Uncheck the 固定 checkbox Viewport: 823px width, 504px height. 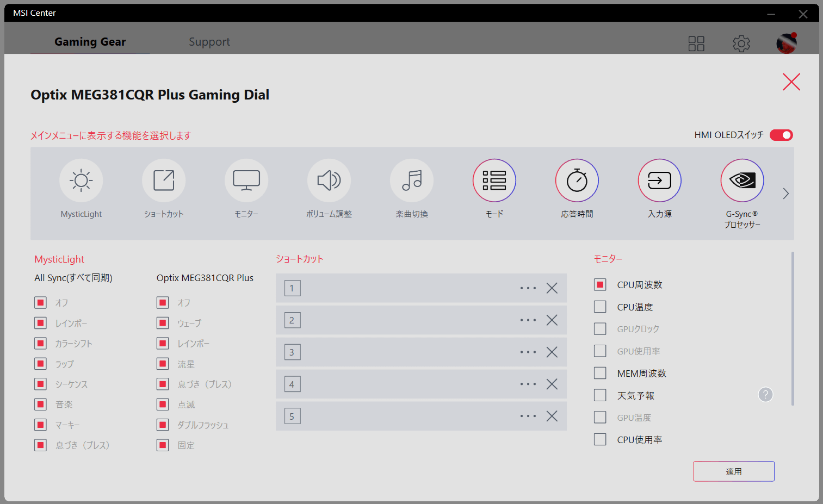click(x=163, y=445)
